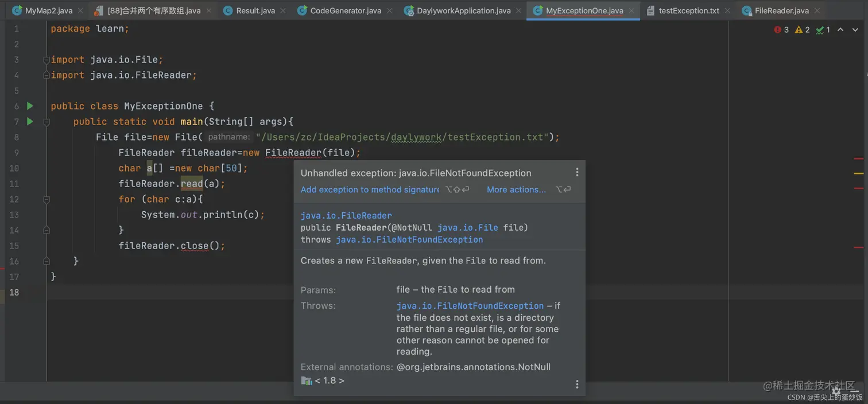Close the MyMap2.java tab
The width and height of the screenshot is (868, 404).
coord(80,11)
